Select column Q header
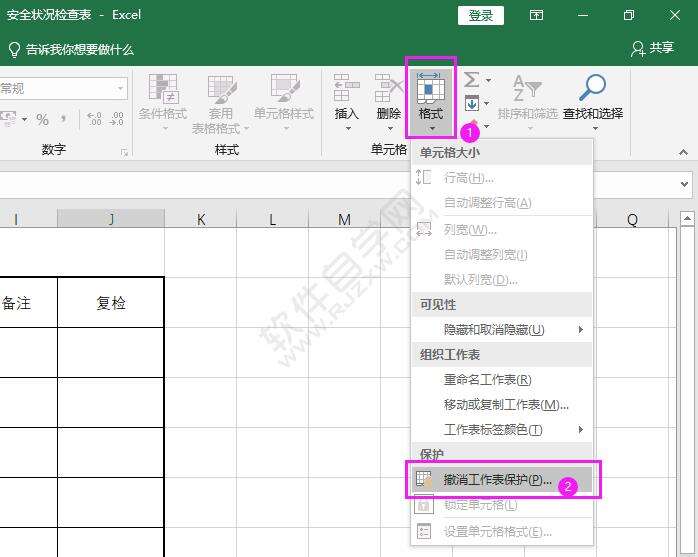698x557 pixels. [x=632, y=219]
